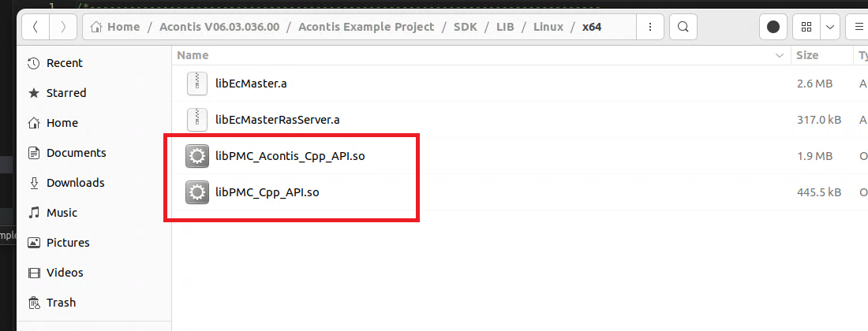Sort files by the Size column
The width and height of the screenshot is (868, 331).
pyautogui.click(x=807, y=55)
